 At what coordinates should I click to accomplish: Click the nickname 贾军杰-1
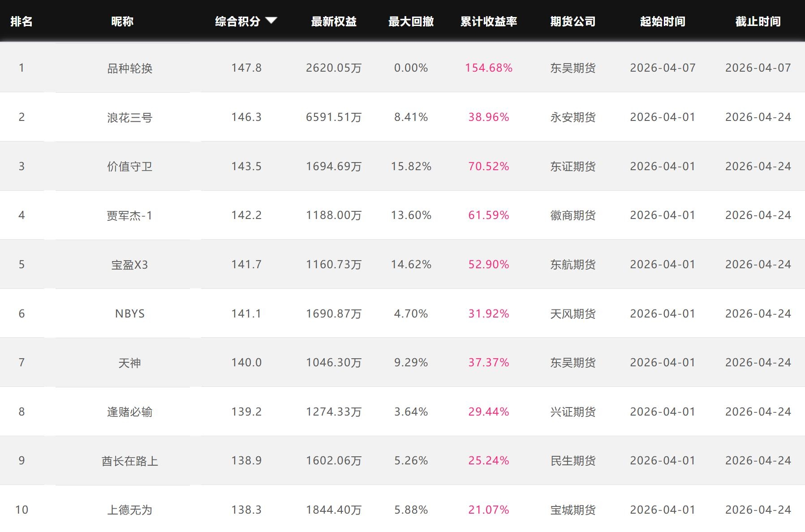(x=130, y=215)
